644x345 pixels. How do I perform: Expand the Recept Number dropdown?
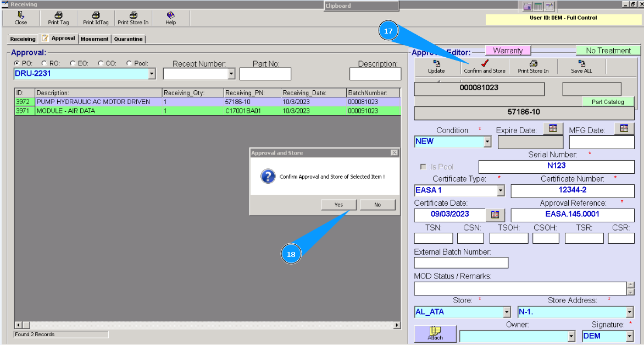tap(231, 74)
